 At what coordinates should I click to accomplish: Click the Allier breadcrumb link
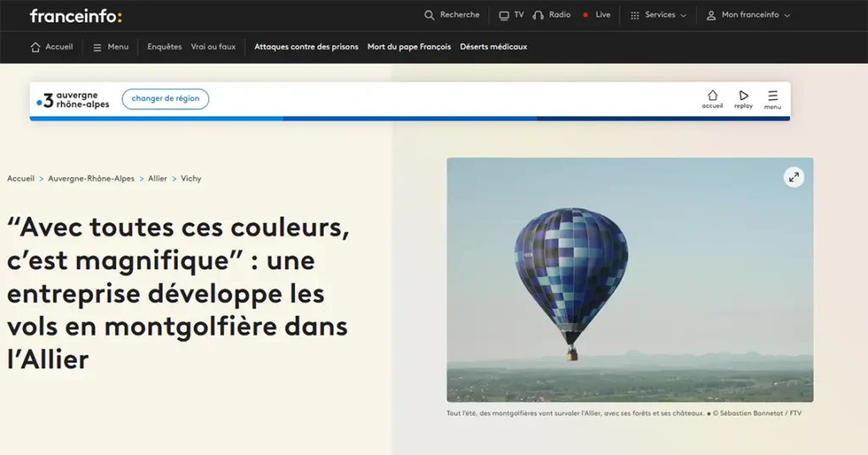[x=157, y=178]
